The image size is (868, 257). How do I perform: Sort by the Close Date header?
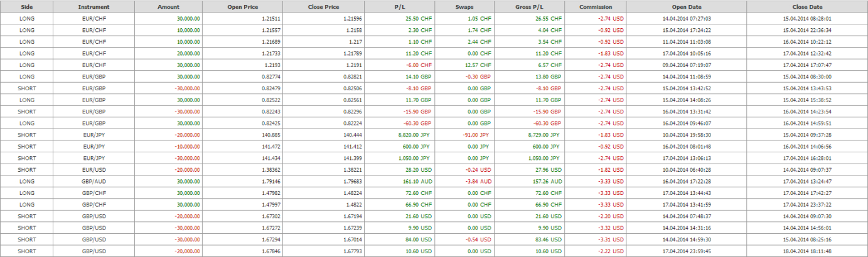[x=807, y=6]
